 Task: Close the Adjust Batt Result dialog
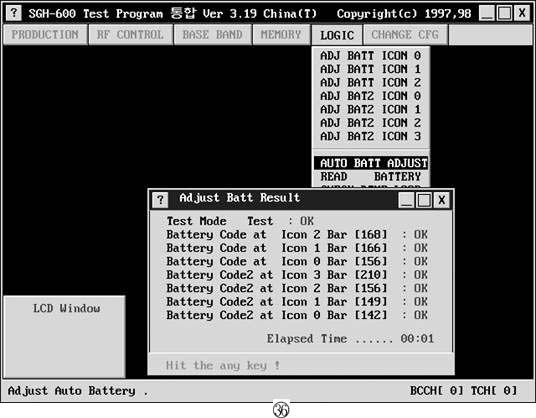click(442, 200)
